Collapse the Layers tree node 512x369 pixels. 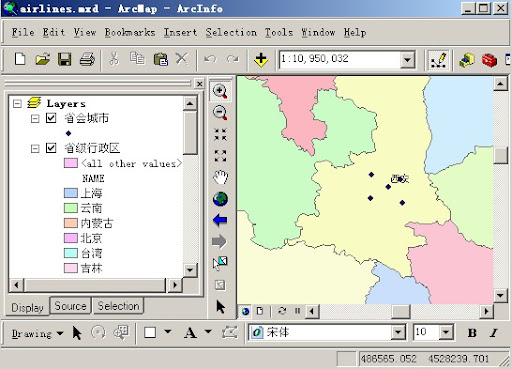pyautogui.click(x=17, y=103)
